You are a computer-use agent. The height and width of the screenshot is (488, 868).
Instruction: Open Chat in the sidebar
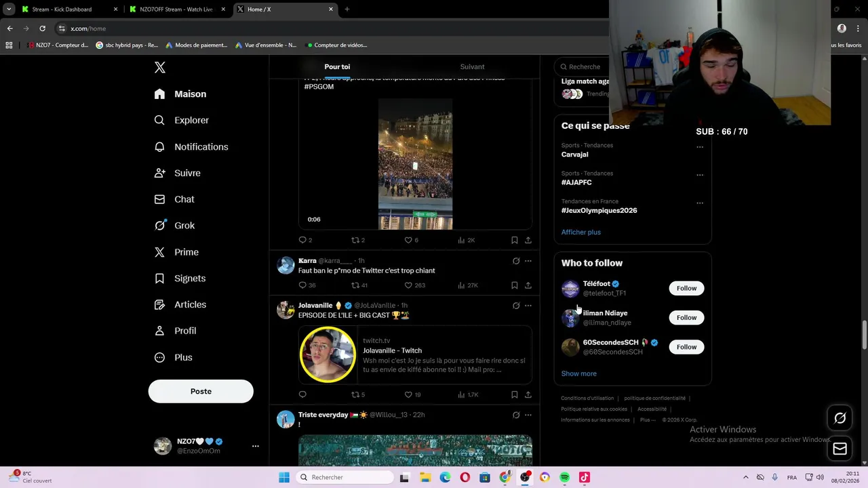[175, 199]
